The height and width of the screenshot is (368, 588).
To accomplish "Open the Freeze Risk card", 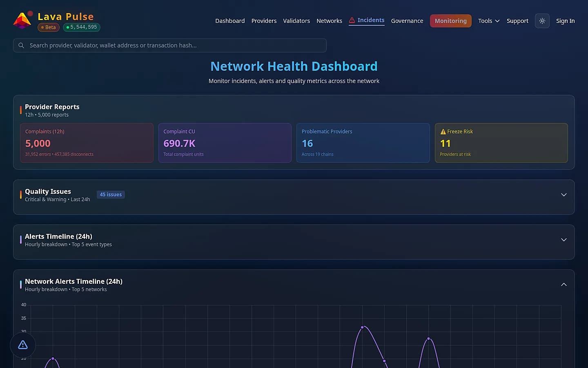I will pyautogui.click(x=501, y=143).
